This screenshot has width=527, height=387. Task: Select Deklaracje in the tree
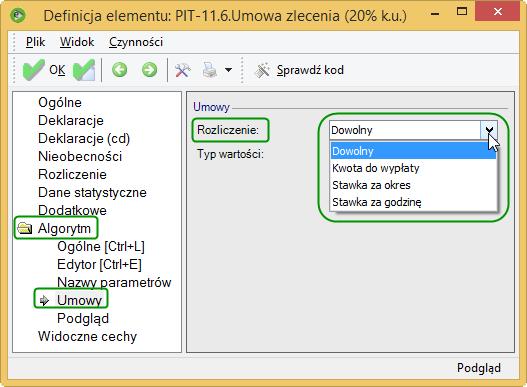(x=71, y=120)
